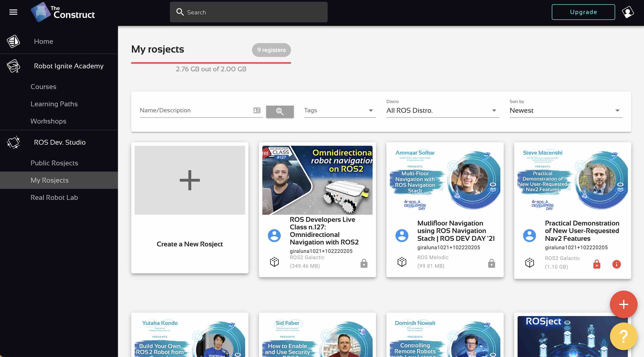Click gray lock icon on ROS Developers Live Class card
Viewport: 644px width, 357px height.
pyautogui.click(x=364, y=263)
